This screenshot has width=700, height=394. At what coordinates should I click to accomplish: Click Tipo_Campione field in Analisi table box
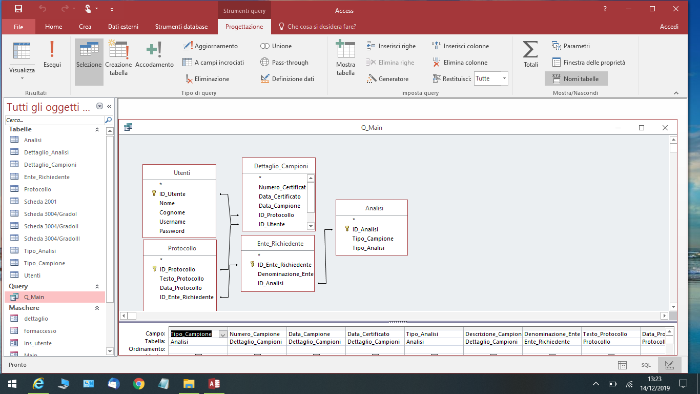(373, 239)
